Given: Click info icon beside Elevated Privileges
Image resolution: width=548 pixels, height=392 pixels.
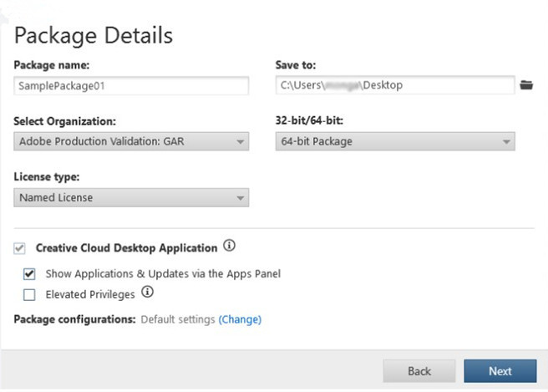Looking at the screenshot, I should pyautogui.click(x=148, y=293).
